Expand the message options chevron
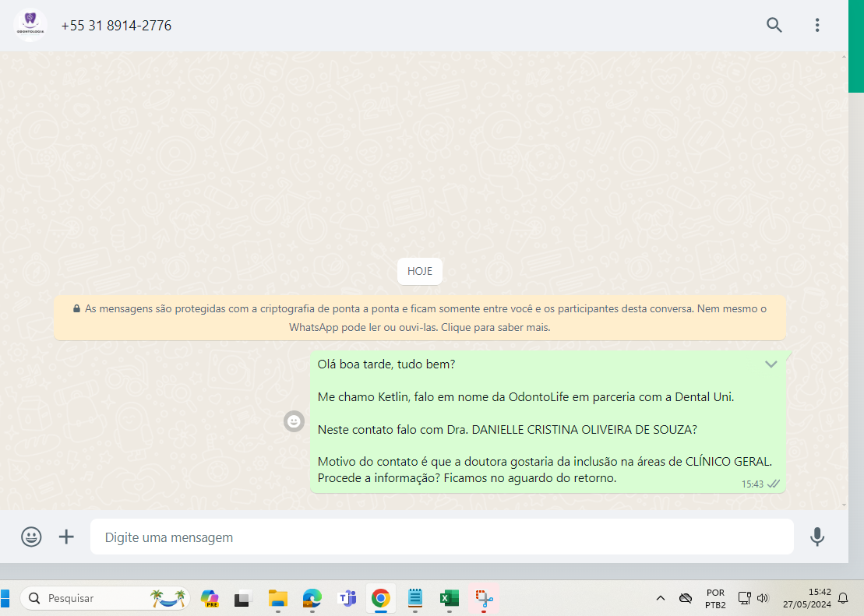The image size is (864, 616). [771, 364]
